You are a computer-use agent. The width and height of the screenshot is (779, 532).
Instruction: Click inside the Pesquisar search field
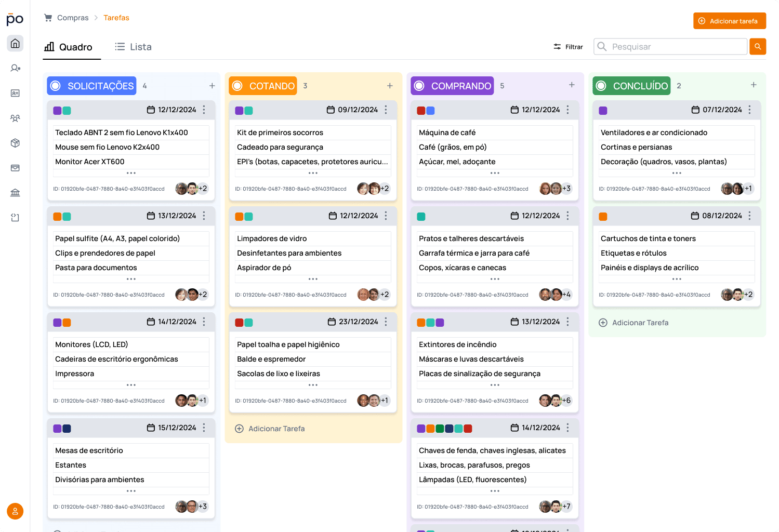[x=670, y=46]
